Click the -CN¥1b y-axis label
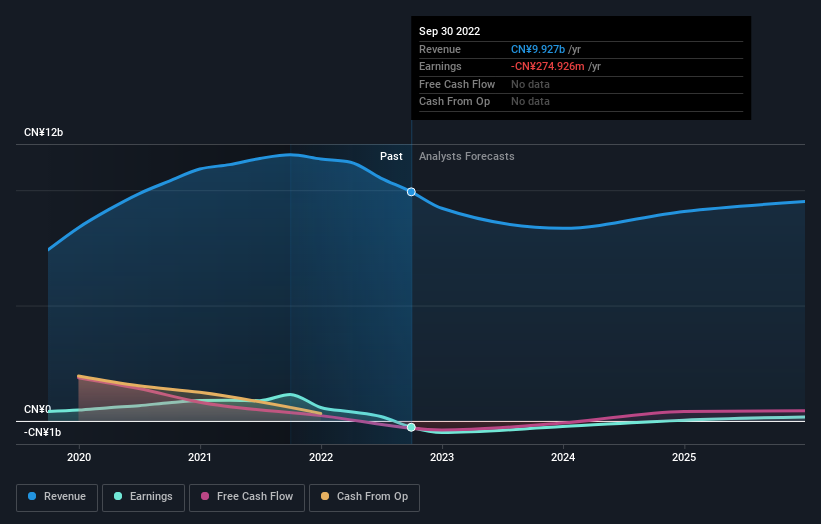821x524 pixels. 42,432
